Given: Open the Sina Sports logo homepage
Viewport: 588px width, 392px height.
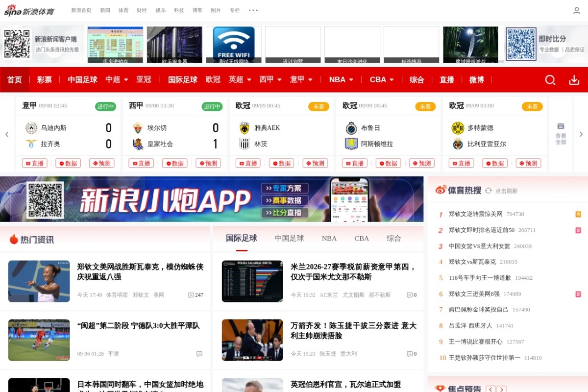Looking at the screenshot, I should [29, 10].
